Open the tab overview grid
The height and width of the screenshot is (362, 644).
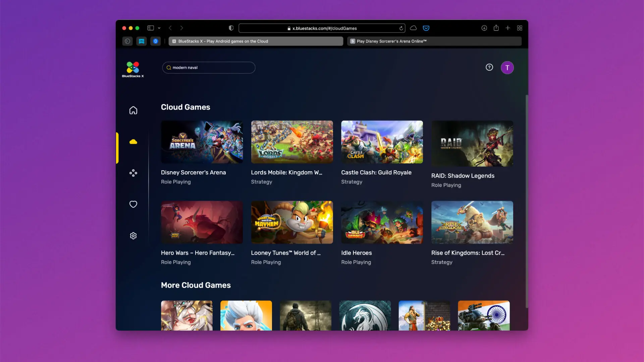tap(520, 28)
